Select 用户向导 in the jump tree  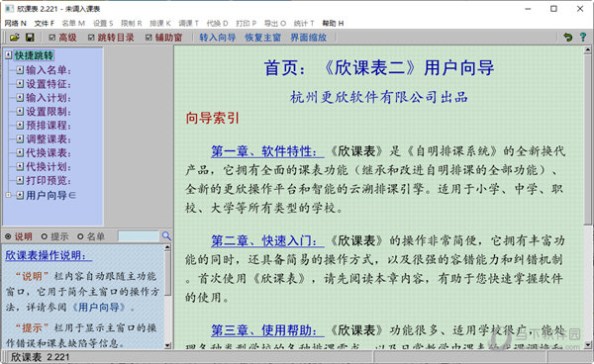pyautogui.click(x=50, y=195)
